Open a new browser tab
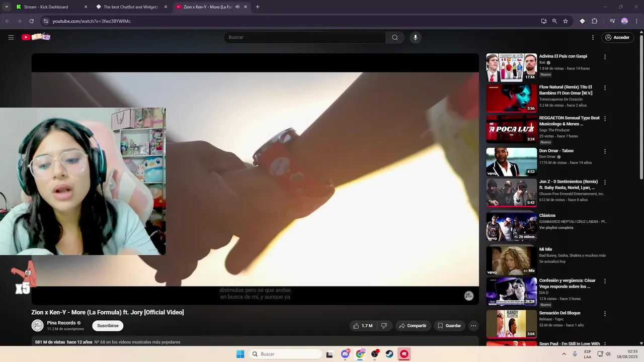Image resolution: width=644 pixels, height=362 pixels. click(258, 7)
